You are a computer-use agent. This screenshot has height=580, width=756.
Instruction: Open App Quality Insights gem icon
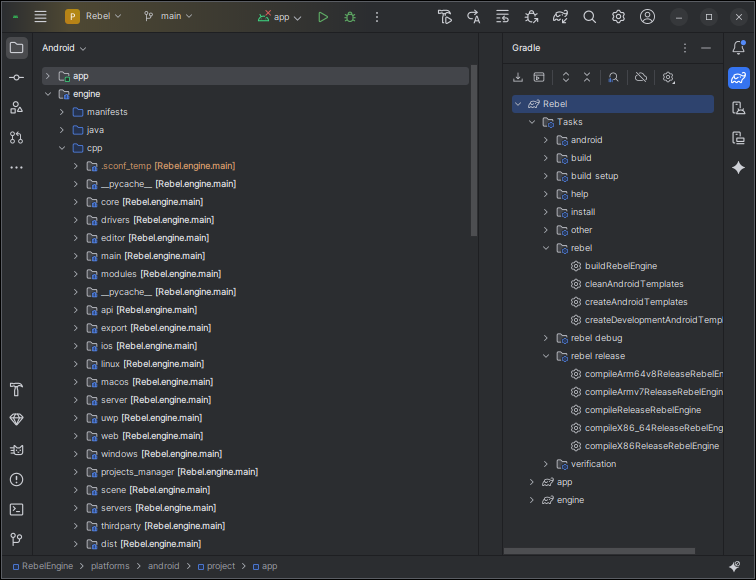pos(16,419)
